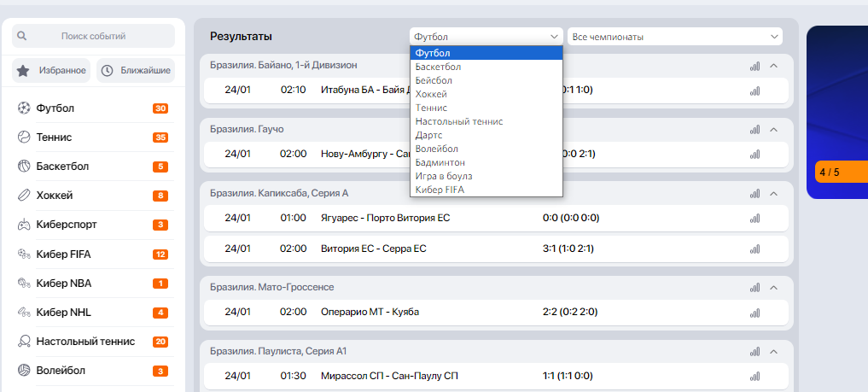
Task: Click the Баскетбол ball icon in sidebar
Action: pyautogui.click(x=23, y=166)
